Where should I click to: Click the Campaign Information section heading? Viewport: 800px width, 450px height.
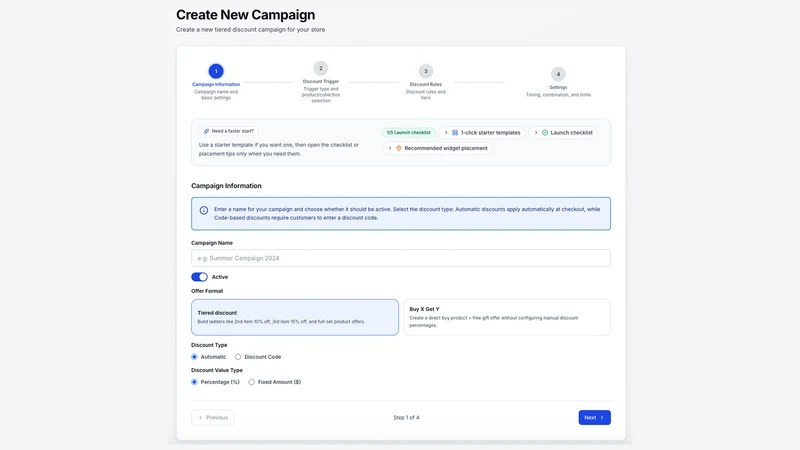(x=226, y=186)
